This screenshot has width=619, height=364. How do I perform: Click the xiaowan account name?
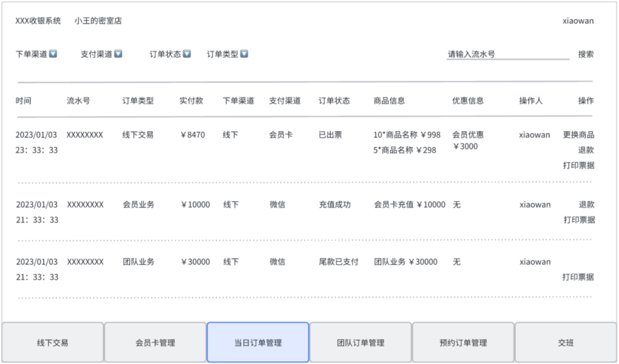[x=579, y=21]
